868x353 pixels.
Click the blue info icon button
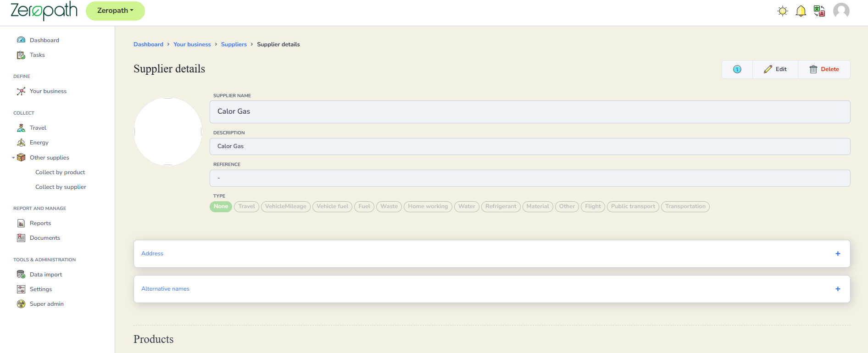click(737, 69)
